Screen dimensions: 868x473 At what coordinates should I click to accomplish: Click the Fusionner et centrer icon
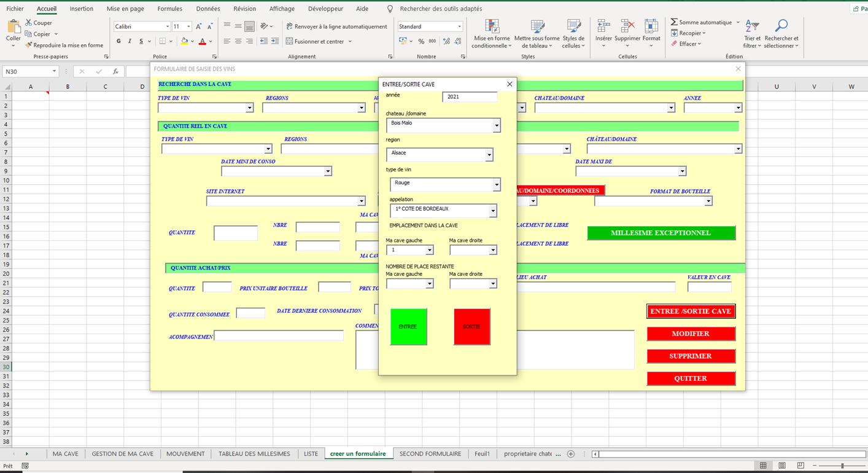click(x=290, y=42)
